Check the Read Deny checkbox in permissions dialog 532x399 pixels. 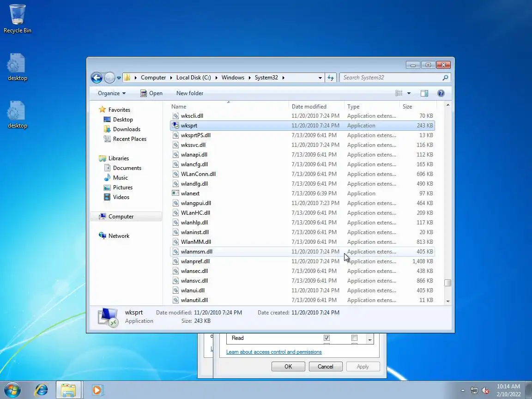[354, 338]
